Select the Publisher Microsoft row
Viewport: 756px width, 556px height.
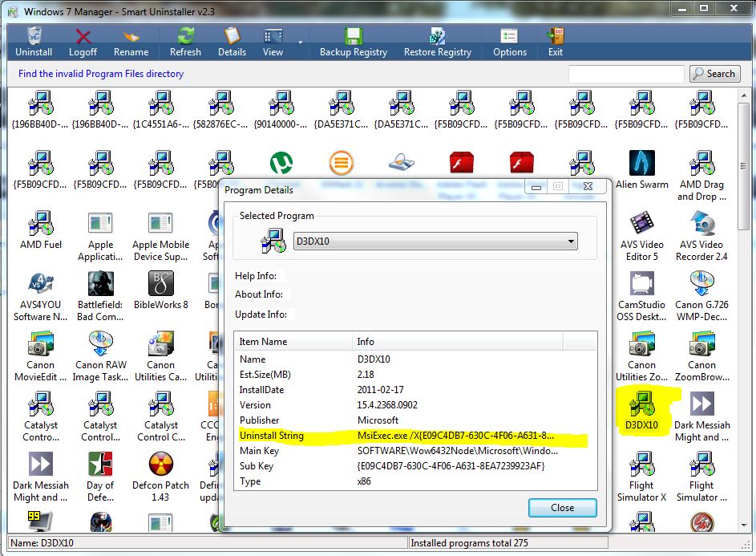click(x=415, y=420)
